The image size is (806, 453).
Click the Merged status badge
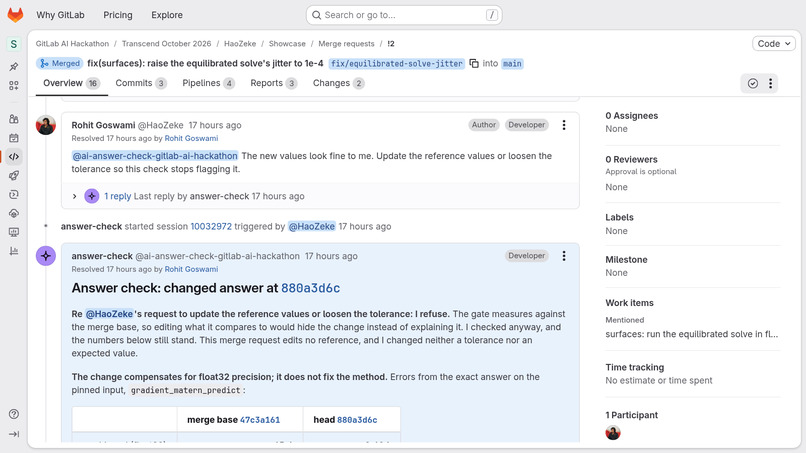pyautogui.click(x=60, y=63)
